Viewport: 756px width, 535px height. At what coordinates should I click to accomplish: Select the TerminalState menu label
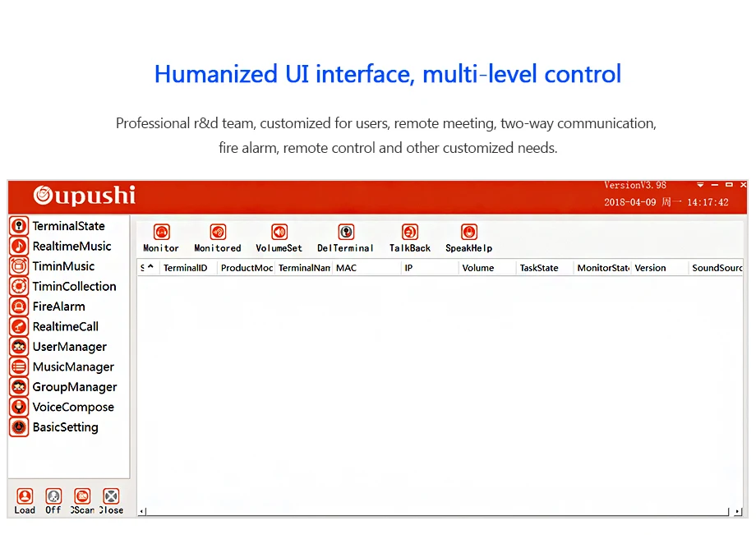coord(68,226)
